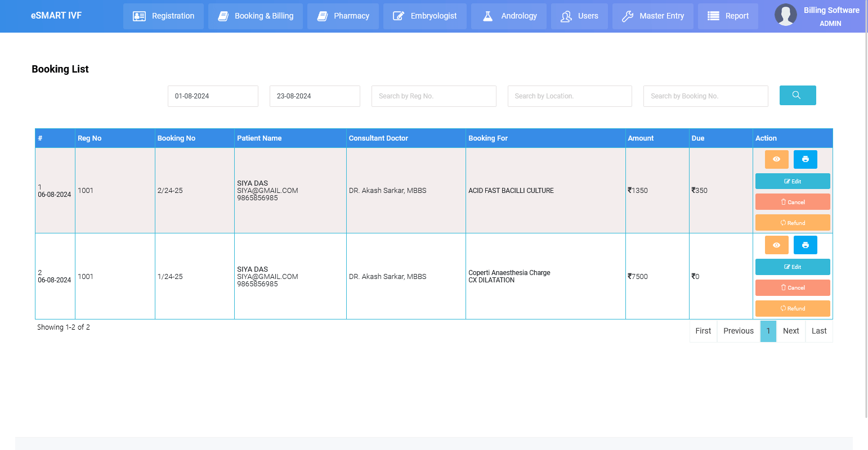
Task: Refund the booking 2/24-25
Action: point(792,223)
